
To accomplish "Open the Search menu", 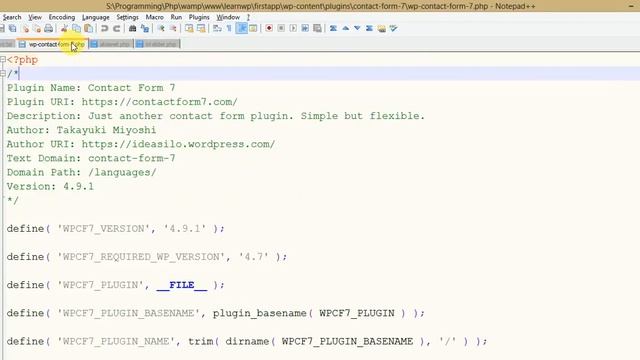I will 12,17.
